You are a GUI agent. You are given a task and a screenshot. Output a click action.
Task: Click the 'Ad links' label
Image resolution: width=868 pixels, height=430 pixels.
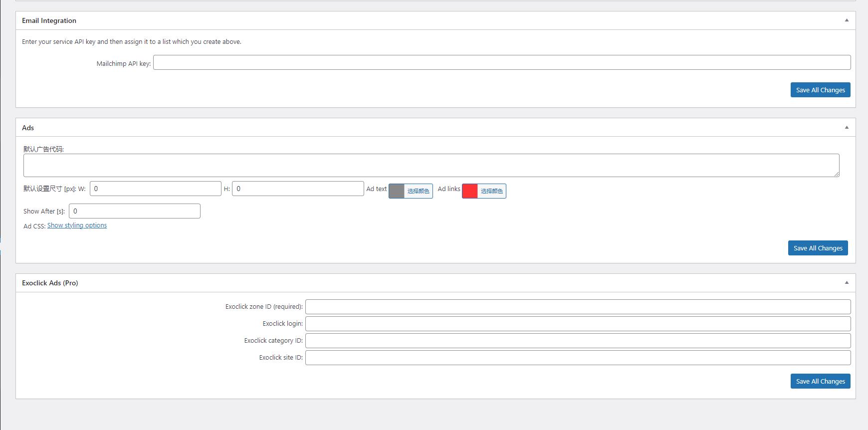(449, 189)
